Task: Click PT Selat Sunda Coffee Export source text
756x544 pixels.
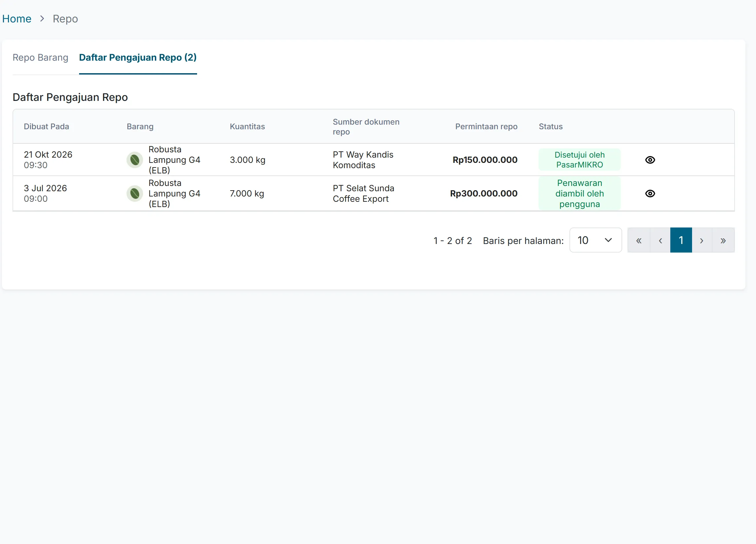Action: coord(363,194)
